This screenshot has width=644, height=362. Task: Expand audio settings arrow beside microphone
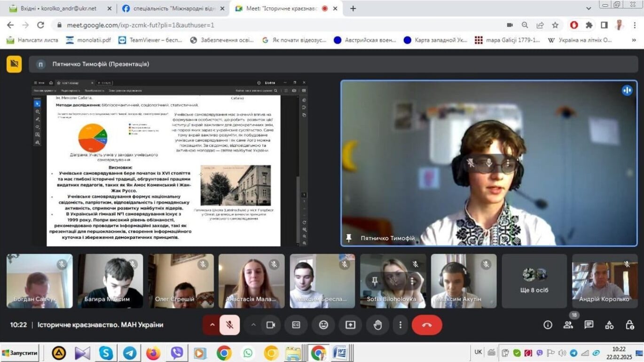[x=212, y=325]
